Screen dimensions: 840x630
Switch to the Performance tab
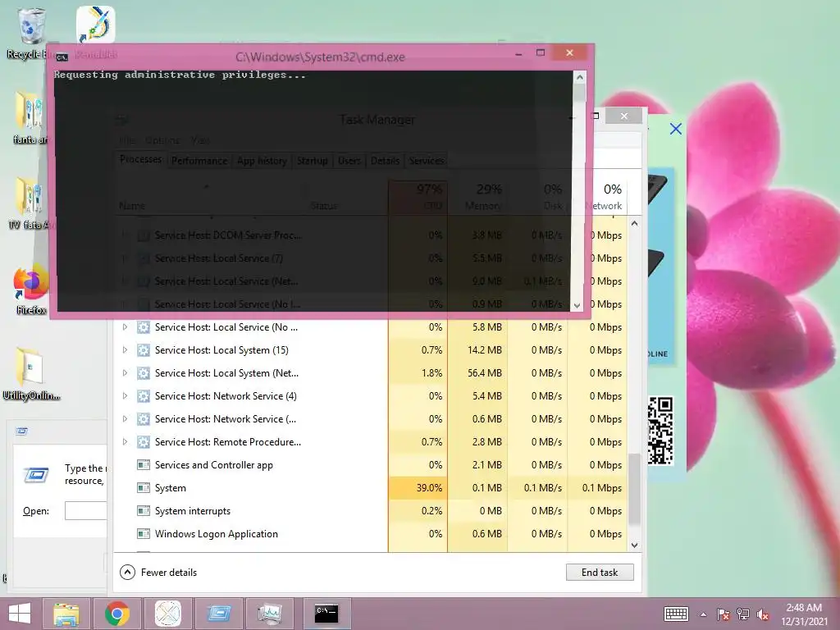pyautogui.click(x=199, y=161)
